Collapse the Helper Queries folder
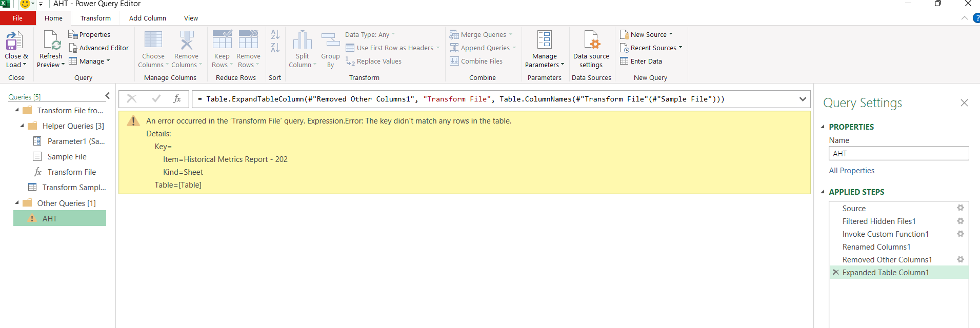 point(22,126)
